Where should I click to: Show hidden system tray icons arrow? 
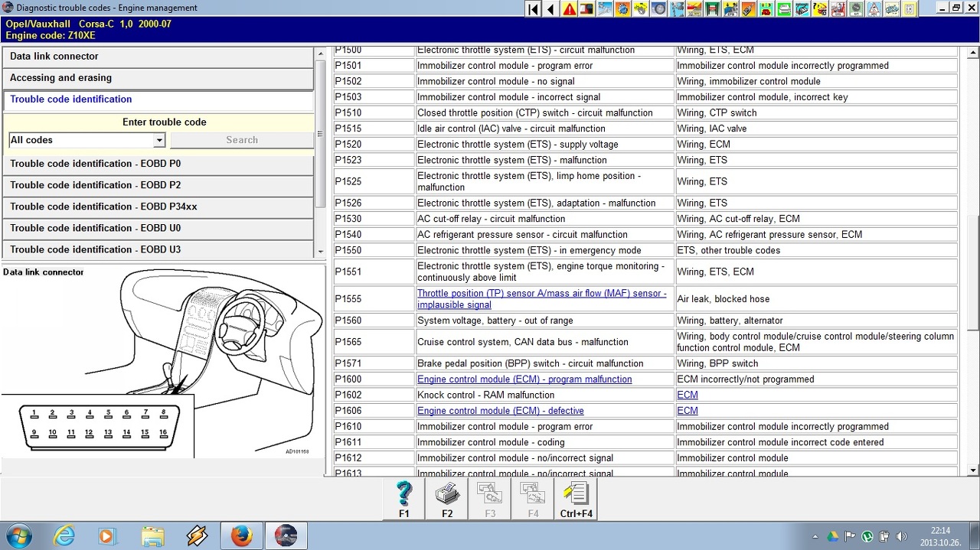coord(815,536)
